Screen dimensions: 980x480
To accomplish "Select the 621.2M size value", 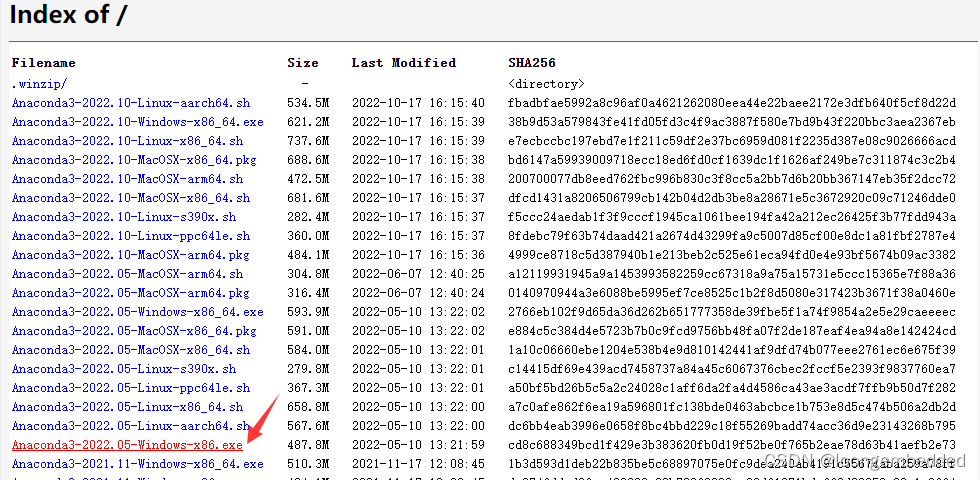I will (308, 122).
